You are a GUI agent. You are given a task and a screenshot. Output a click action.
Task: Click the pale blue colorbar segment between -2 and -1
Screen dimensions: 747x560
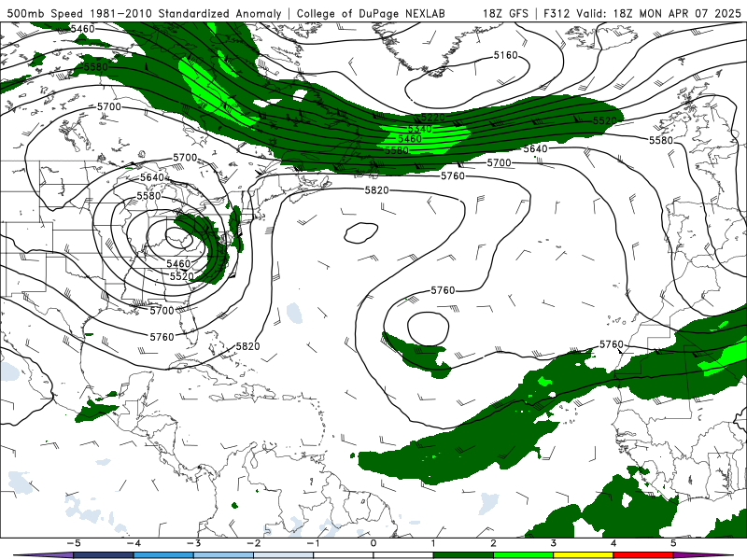point(284,555)
